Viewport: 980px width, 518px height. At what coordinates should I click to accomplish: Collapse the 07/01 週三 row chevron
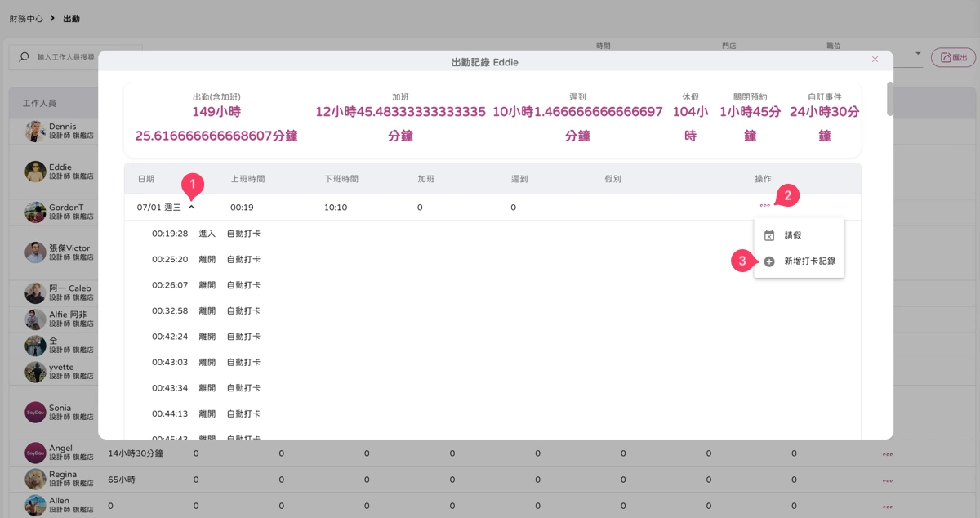tap(191, 208)
